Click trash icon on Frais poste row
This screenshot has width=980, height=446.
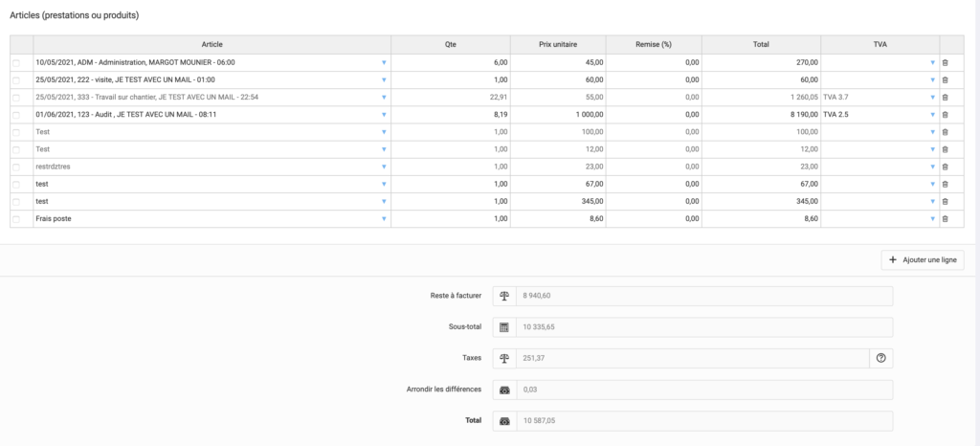click(x=945, y=218)
